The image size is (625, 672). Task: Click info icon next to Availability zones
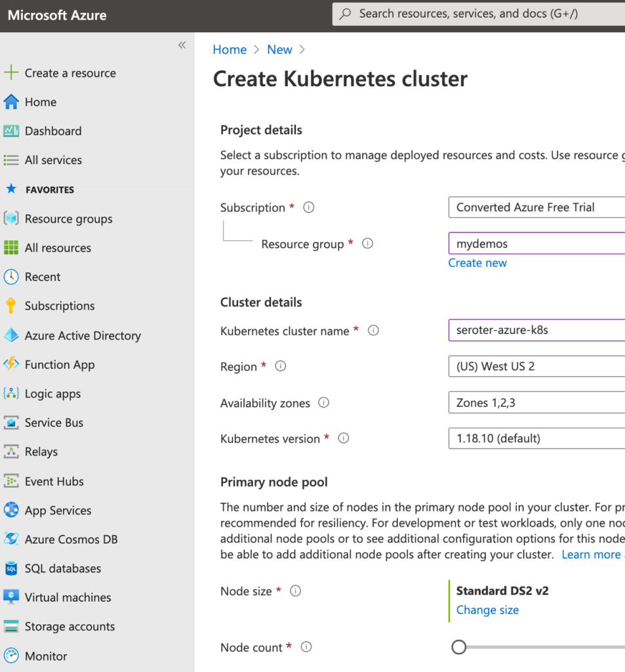(x=323, y=403)
